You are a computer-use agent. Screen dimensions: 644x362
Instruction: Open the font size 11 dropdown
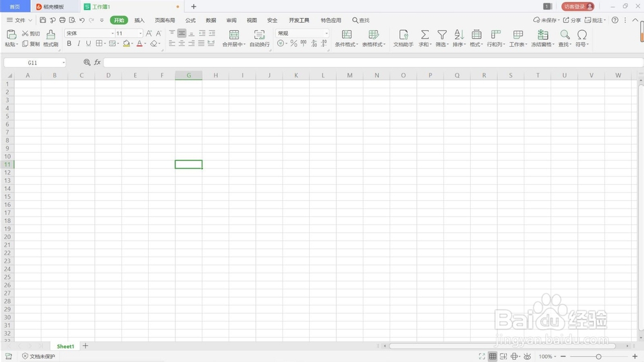(x=140, y=33)
